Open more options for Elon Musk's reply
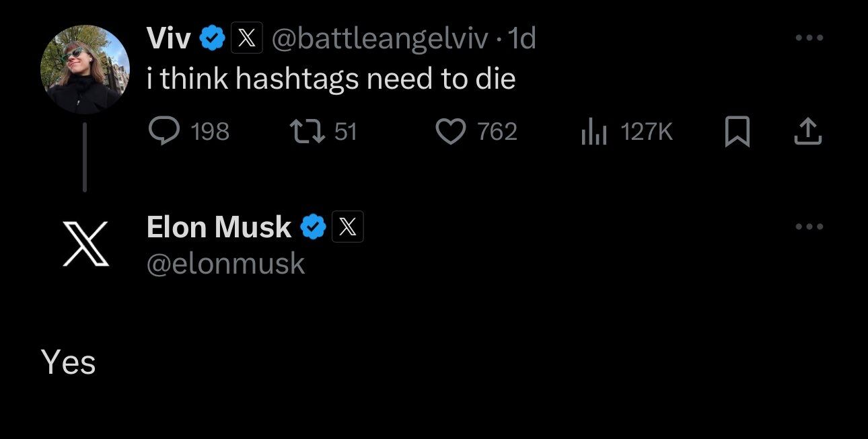This screenshot has width=868, height=439. 809,227
